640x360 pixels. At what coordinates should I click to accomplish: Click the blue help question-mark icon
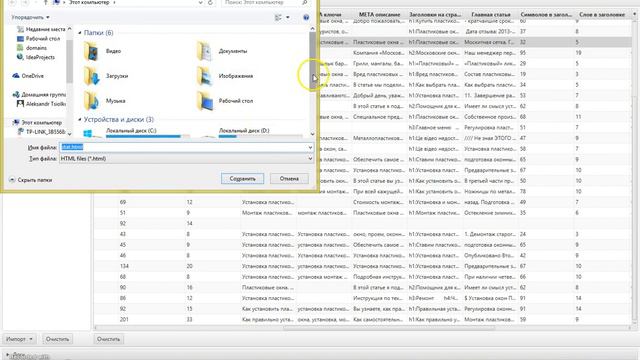point(306,17)
